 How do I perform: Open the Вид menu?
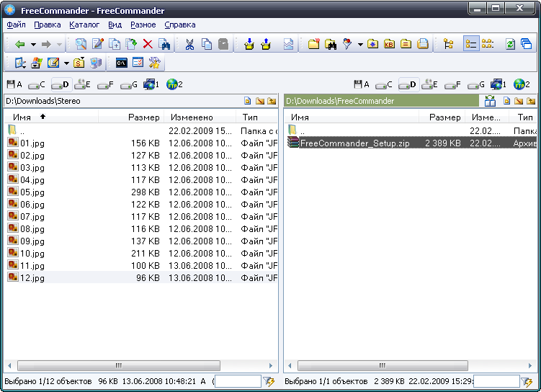point(115,24)
